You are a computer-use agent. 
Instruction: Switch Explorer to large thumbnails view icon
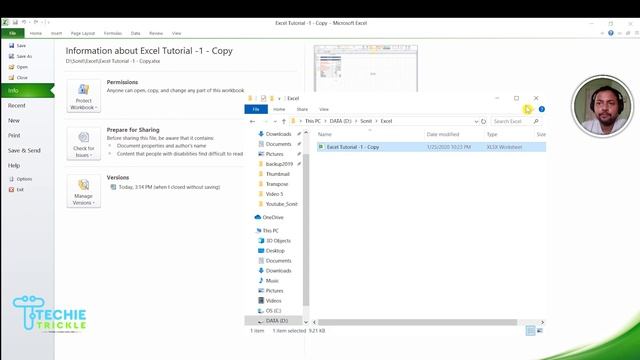point(540,331)
